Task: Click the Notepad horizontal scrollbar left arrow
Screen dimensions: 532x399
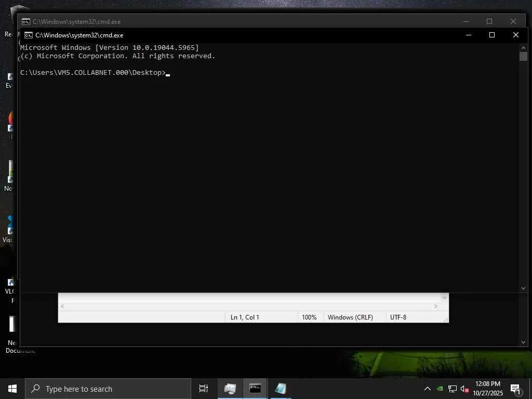Action: [62, 307]
